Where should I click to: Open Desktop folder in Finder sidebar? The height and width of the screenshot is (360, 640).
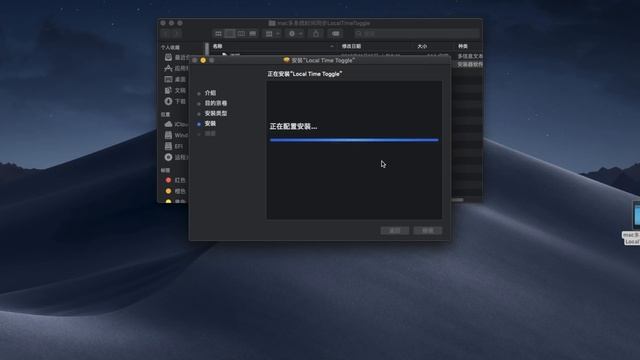[175, 79]
